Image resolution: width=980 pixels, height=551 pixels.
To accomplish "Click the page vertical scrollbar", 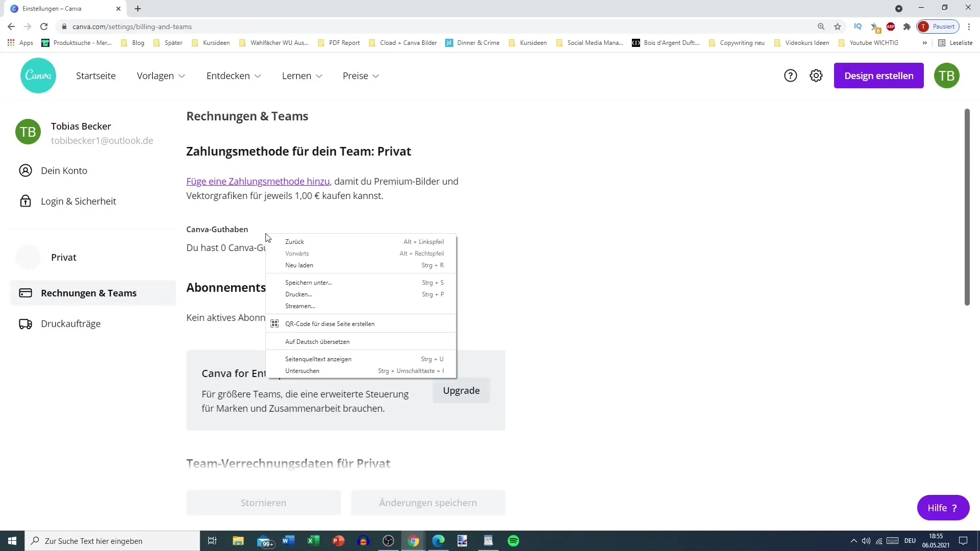I will pyautogui.click(x=967, y=207).
